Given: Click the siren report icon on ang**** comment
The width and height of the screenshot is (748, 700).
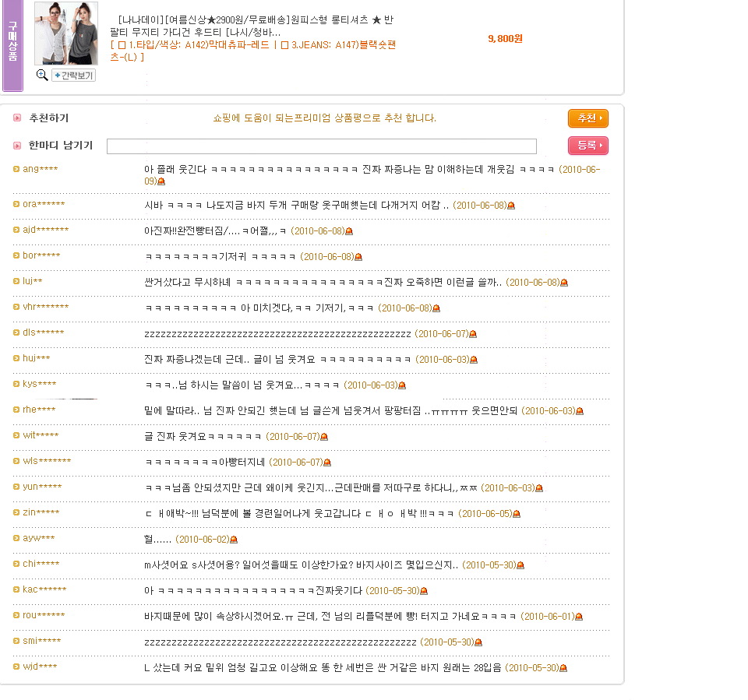Looking at the screenshot, I should (x=161, y=181).
